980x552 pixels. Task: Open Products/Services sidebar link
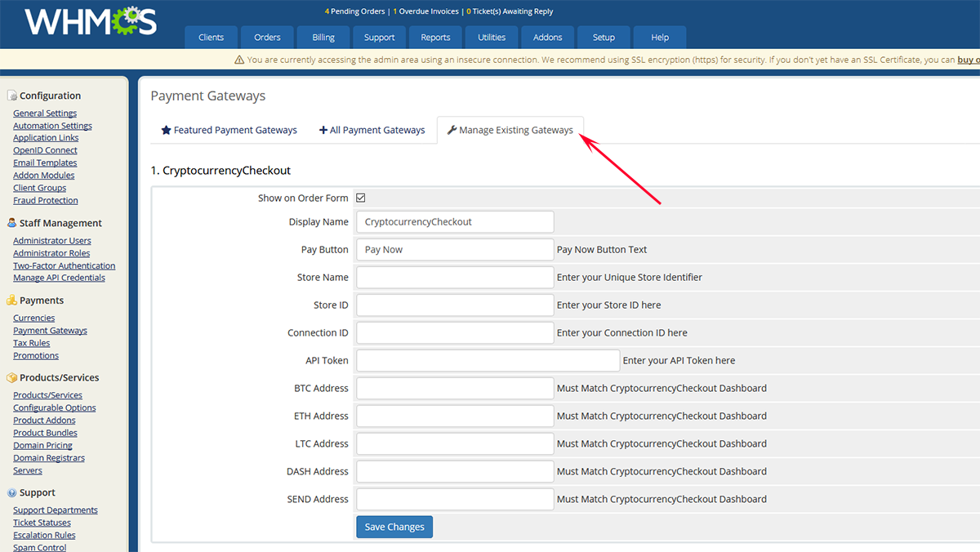pyautogui.click(x=47, y=395)
